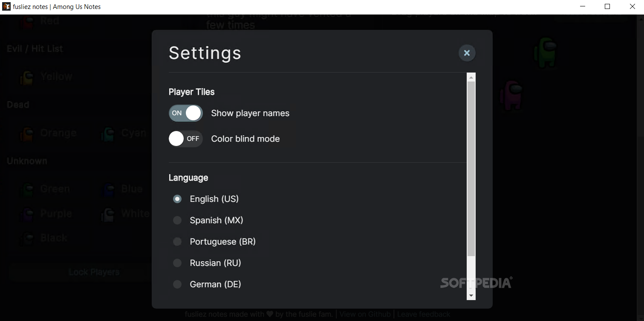Toggle the Show player names switch off

tap(185, 113)
